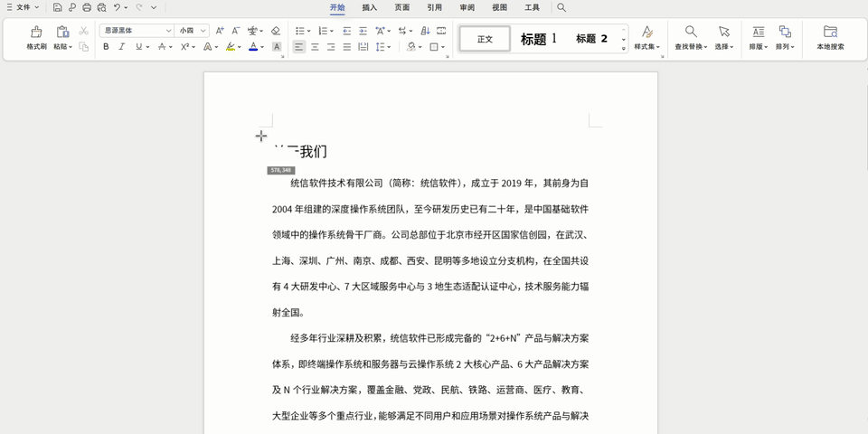Clear formatting with the eraser icon
This screenshot has height=434, width=868.
[276, 31]
